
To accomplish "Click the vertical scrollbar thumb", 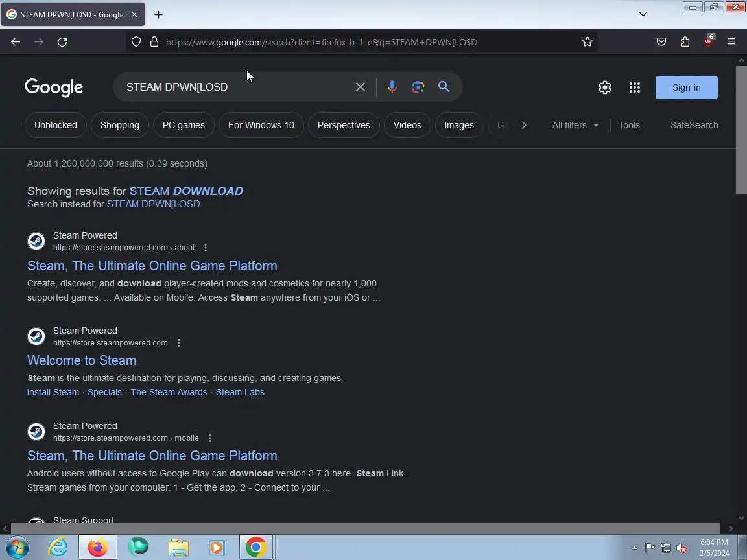I will click(x=741, y=130).
